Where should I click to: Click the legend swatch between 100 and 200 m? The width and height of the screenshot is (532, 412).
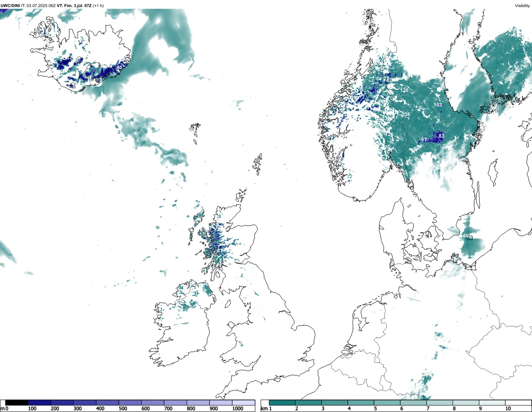[39, 402]
